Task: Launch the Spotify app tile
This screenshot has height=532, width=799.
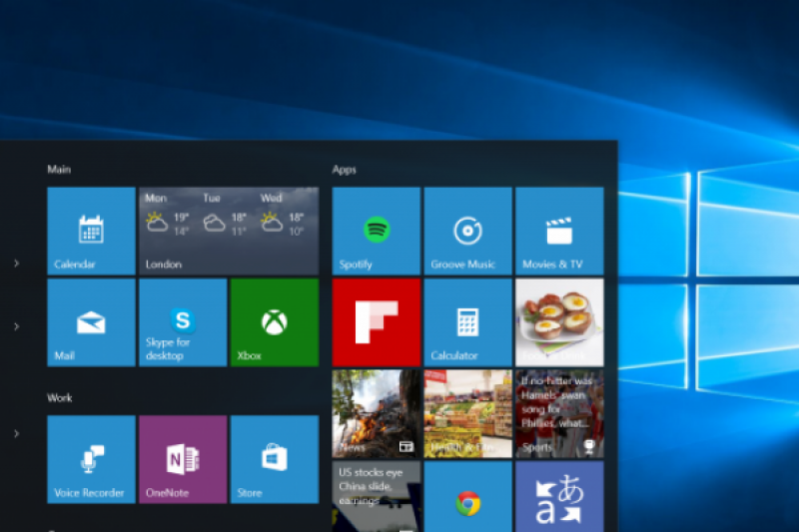Action: pos(376,231)
